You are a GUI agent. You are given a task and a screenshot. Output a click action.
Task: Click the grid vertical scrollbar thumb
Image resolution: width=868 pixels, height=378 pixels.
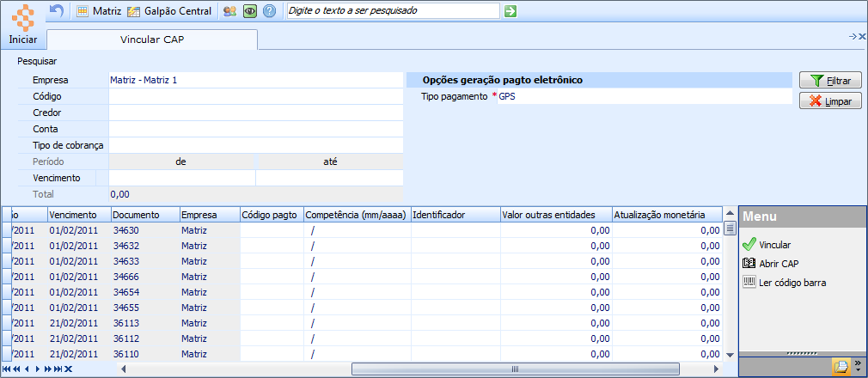[730, 228]
